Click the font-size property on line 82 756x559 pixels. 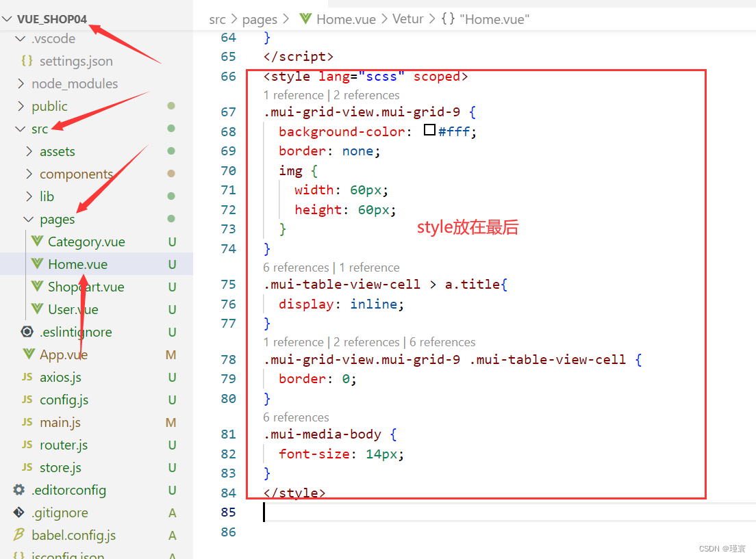(x=314, y=454)
